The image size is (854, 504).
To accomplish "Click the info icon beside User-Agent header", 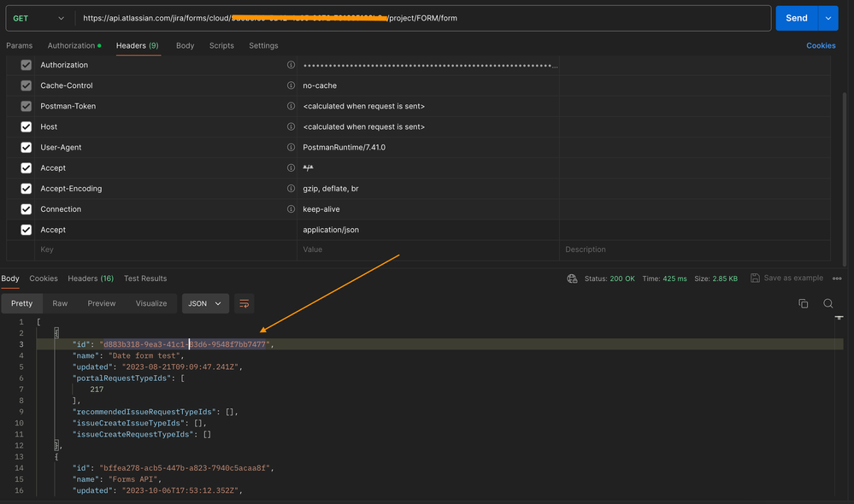I will point(290,147).
